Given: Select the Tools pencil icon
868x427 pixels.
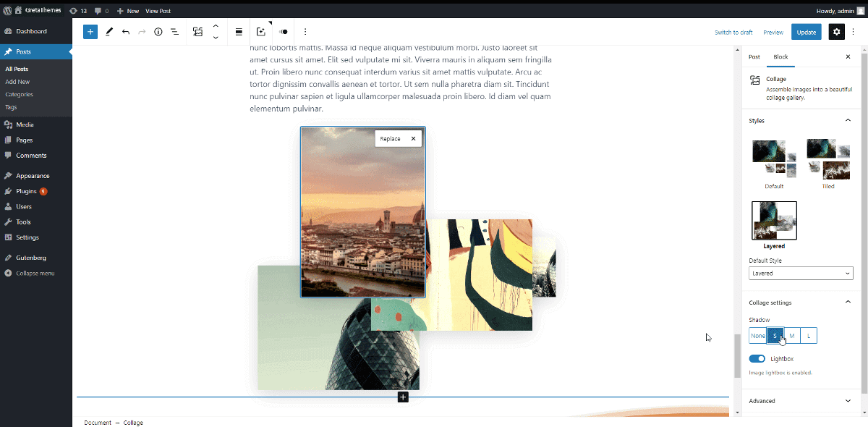Looking at the screenshot, I should (x=109, y=32).
